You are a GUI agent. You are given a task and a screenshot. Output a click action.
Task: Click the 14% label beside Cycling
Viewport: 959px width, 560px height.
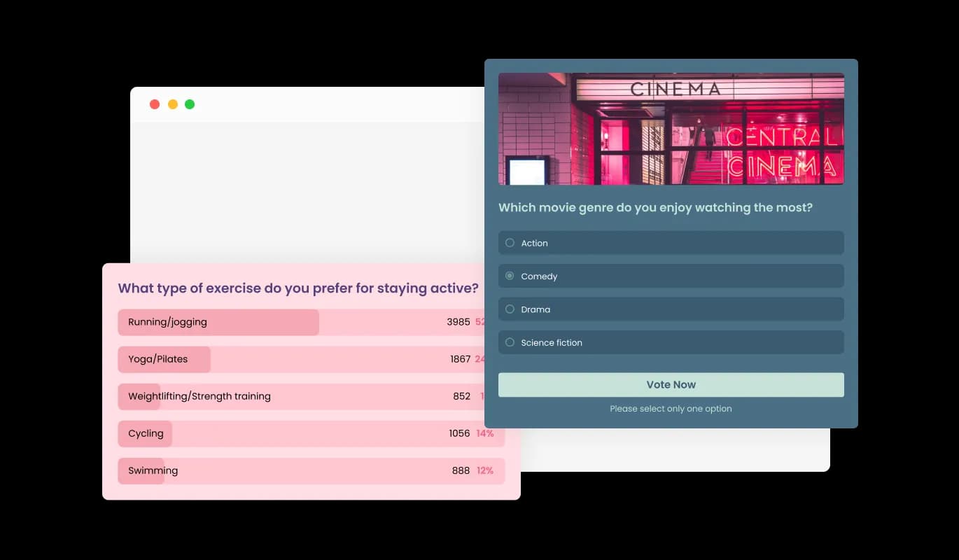pyautogui.click(x=485, y=433)
